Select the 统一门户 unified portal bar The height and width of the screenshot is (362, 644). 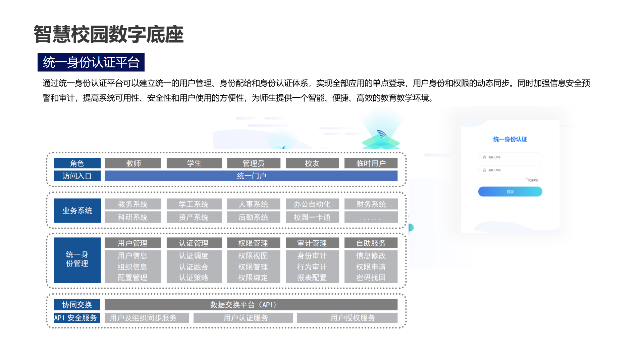click(251, 176)
